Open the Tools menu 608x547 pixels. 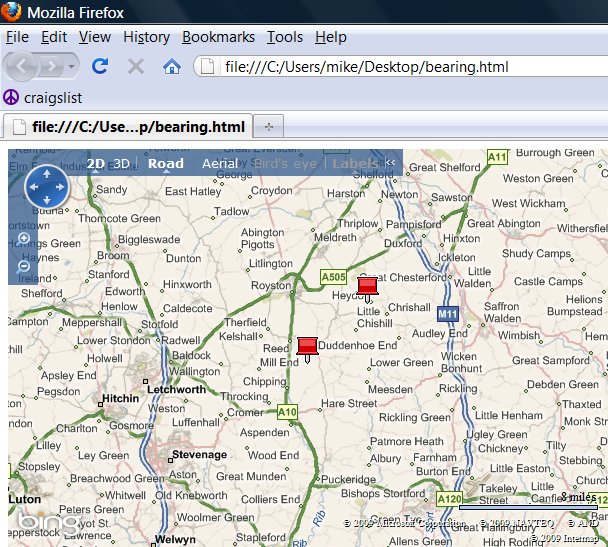click(x=285, y=37)
